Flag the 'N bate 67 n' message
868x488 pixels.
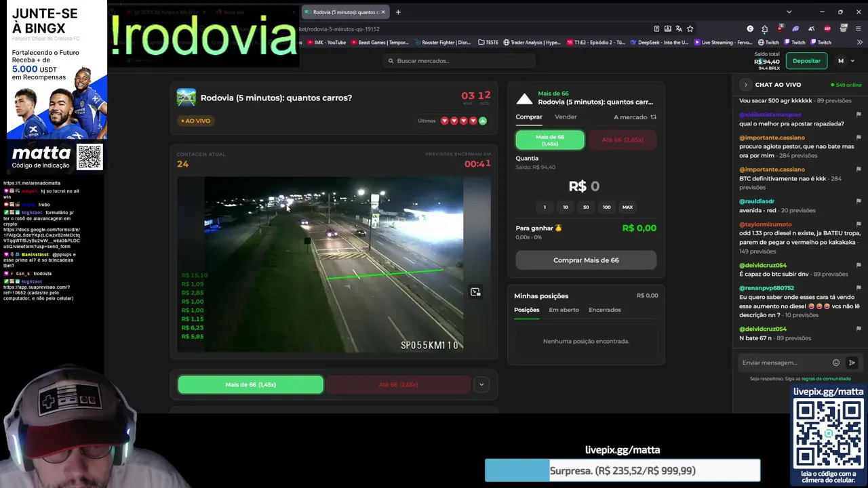click(x=859, y=329)
